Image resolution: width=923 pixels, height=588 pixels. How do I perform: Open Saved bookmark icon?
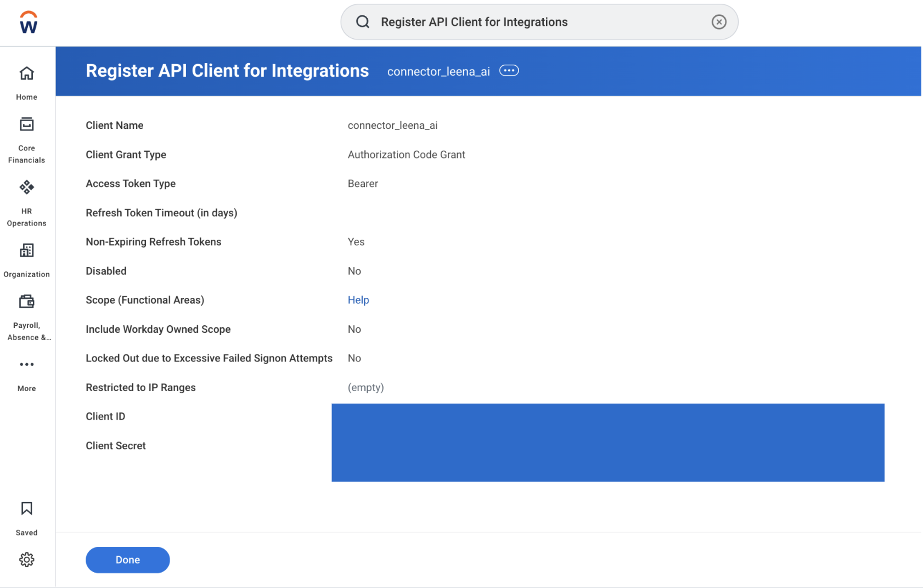point(26,508)
